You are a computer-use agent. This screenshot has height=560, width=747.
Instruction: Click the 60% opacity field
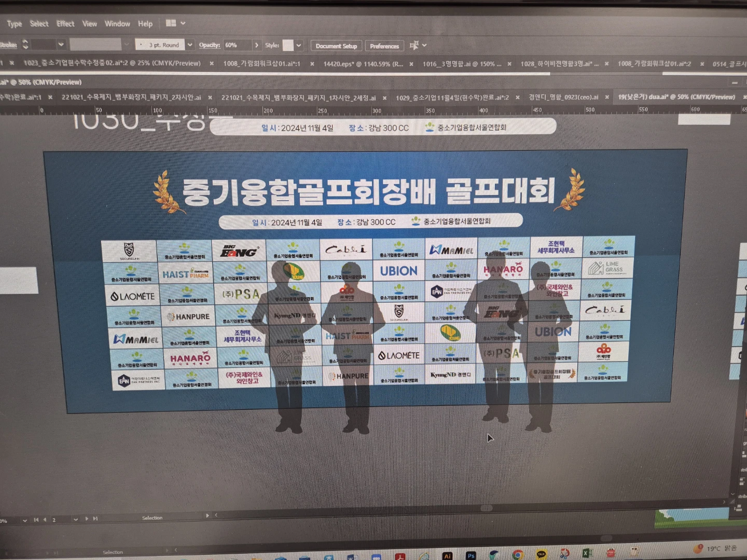coord(238,45)
